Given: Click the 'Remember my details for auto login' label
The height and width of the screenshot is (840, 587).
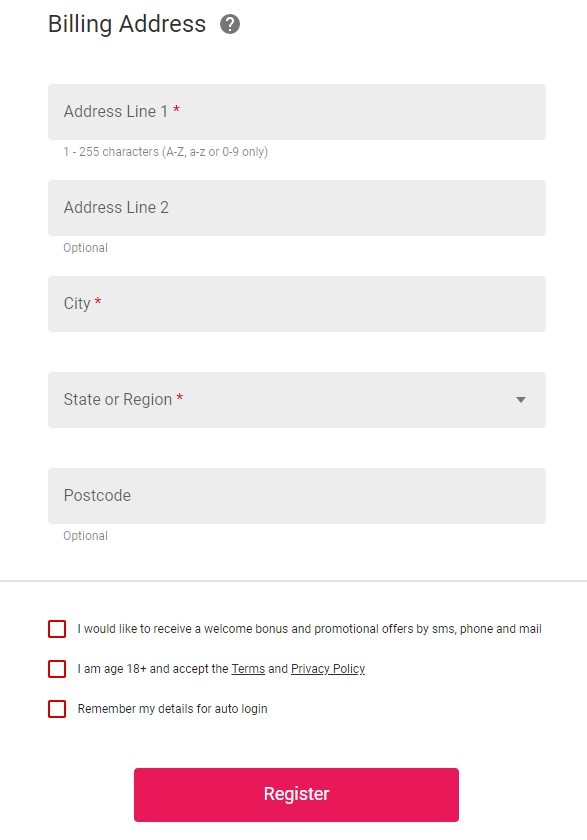Looking at the screenshot, I should click(x=172, y=709).
